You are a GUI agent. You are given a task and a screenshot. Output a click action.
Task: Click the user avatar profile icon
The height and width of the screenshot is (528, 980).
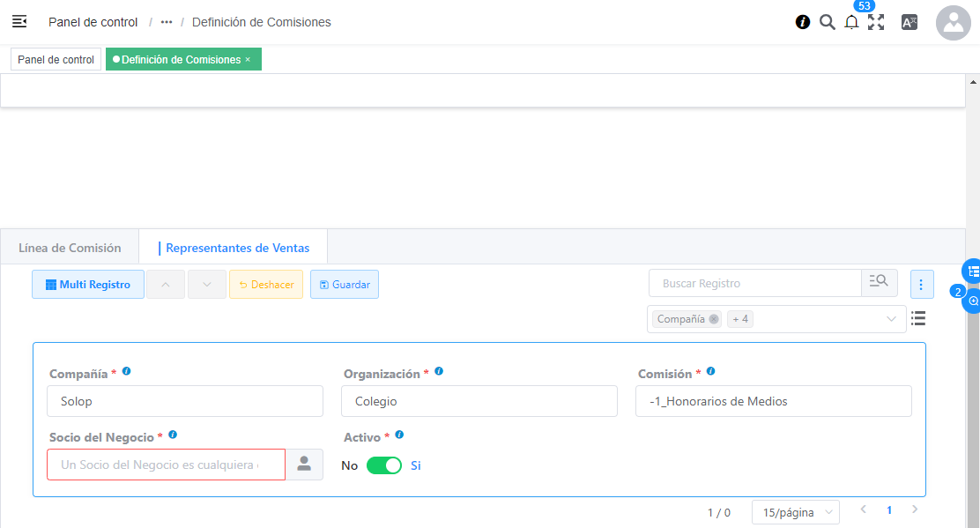pyautogui.click(x=953, y=23)
